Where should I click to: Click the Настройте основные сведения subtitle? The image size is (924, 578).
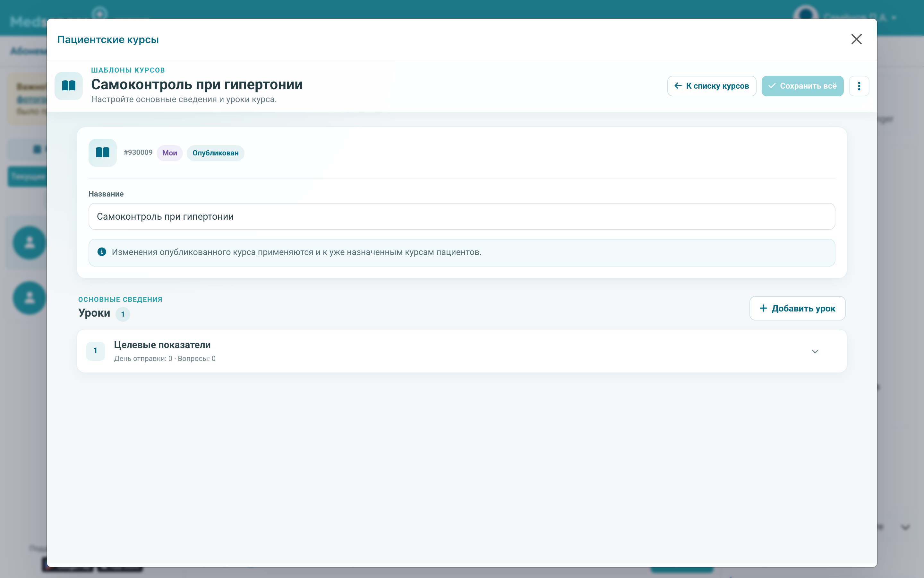point(184,100)
